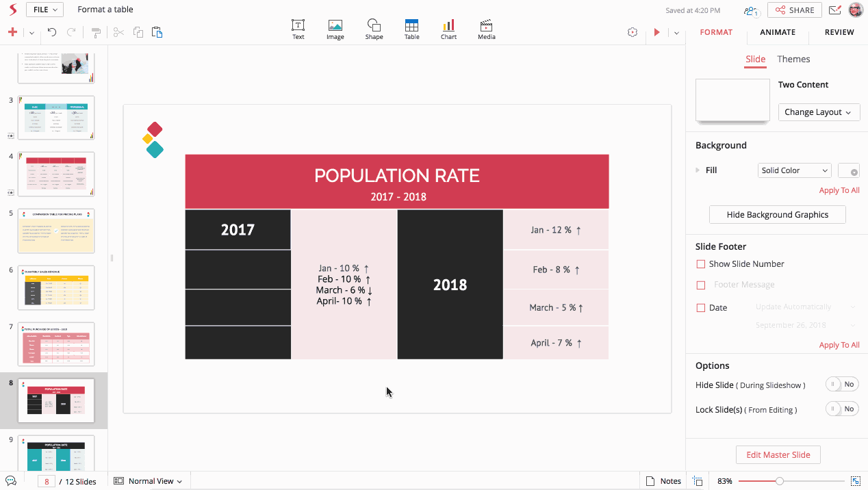The height and width of the screenshot is (490, 868).
Task: Open slideshow options dropdown arrow
Action: (676, 33)
